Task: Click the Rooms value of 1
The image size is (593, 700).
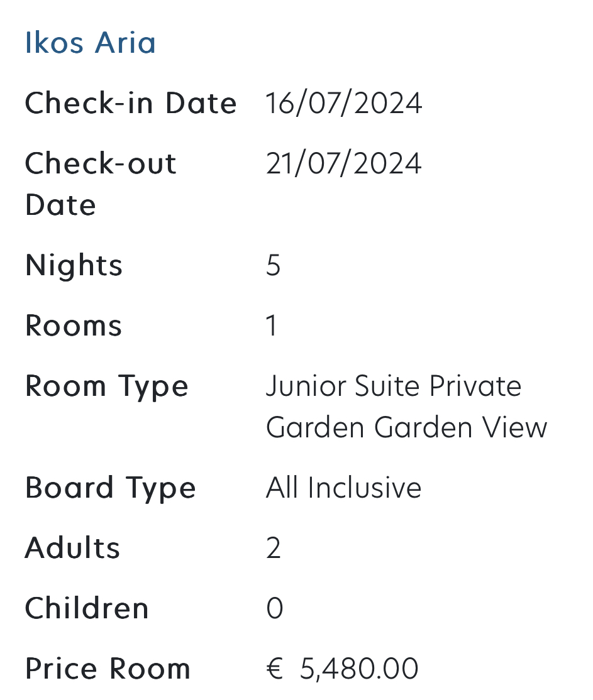Action: pos(272,325)
